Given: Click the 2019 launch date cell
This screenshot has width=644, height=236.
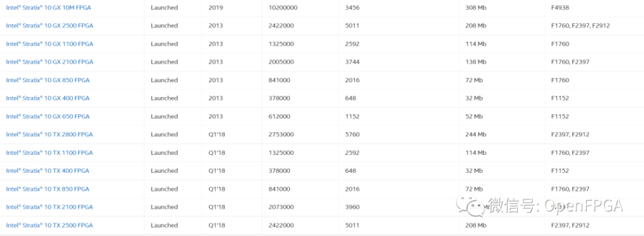Looking at the screenshot, I should click(216, 7).
